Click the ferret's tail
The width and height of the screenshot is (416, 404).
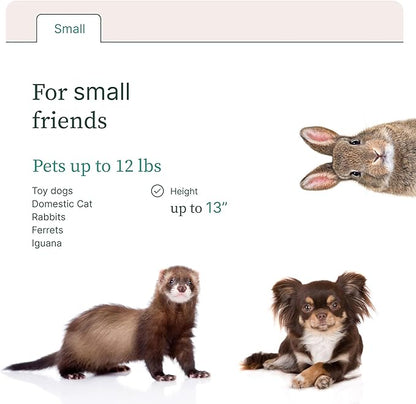[33, 362]
